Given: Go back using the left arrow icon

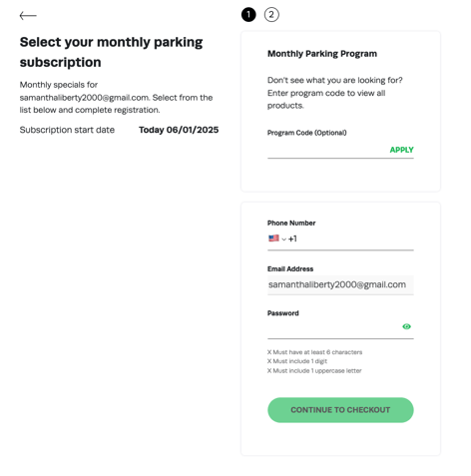Looking at the screenshot, I should tap(28, 15).
